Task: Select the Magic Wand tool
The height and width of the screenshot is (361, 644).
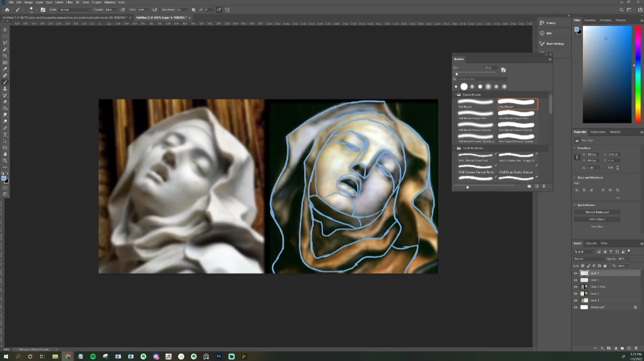Action: 5,50
